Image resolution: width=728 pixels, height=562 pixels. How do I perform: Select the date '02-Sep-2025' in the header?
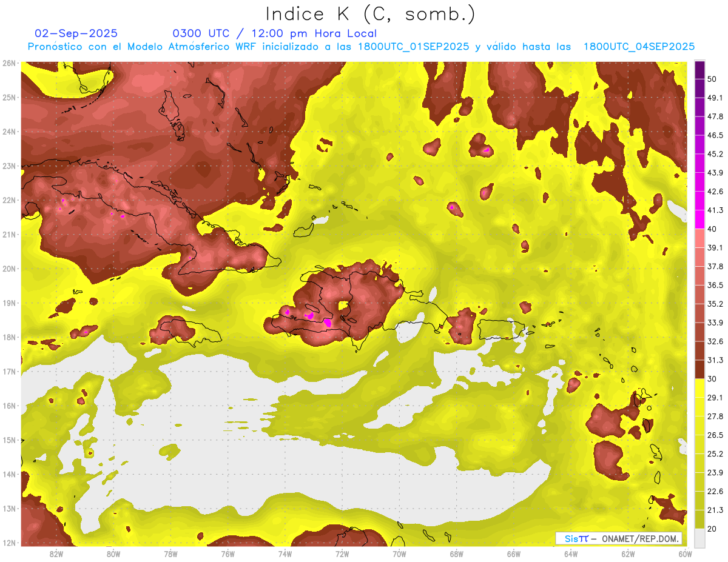[76, 33]
